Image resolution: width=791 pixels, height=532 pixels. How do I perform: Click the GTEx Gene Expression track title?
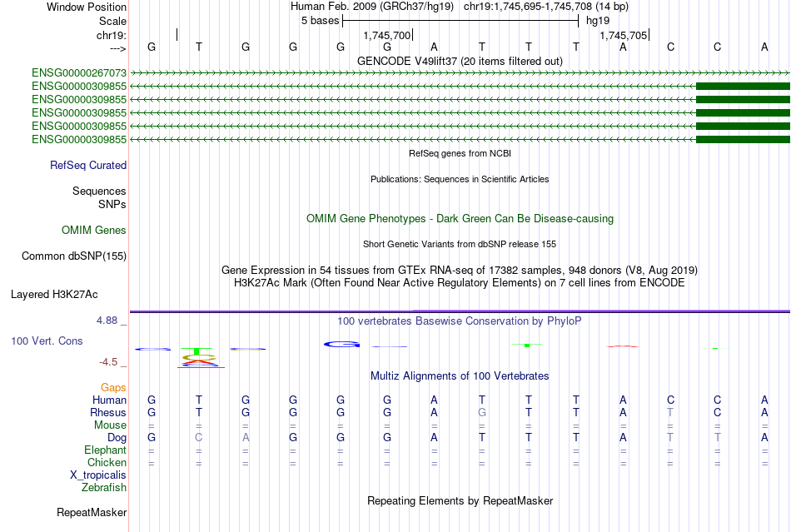point(460,271)
